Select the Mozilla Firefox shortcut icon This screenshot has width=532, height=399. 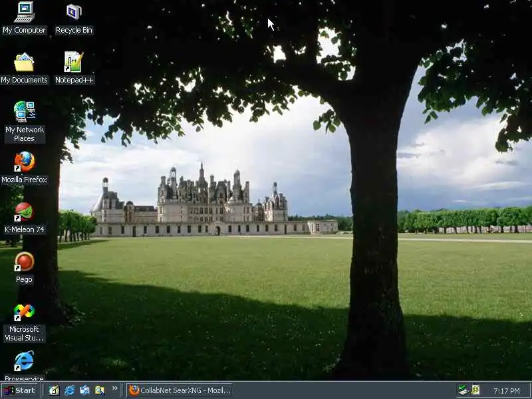25,162
